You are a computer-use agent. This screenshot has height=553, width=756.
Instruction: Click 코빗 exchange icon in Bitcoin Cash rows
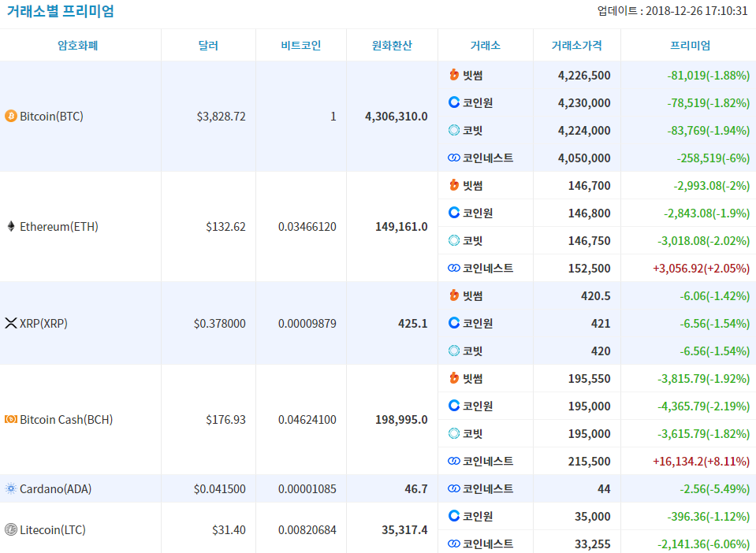454,433
